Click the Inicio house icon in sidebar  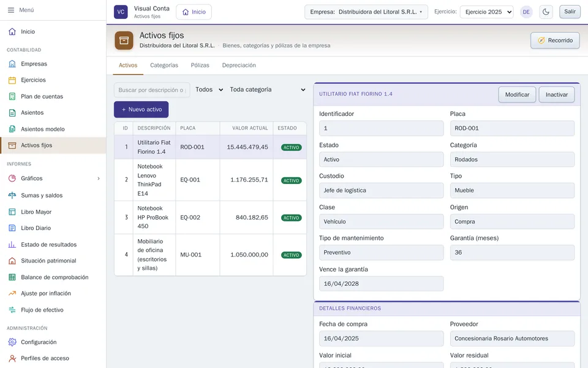pyautogui.click(x=12, y=31)
